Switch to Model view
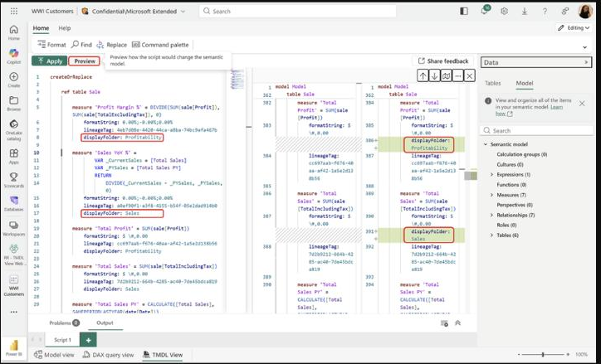 pyautogui.click(x=54, y=355)
